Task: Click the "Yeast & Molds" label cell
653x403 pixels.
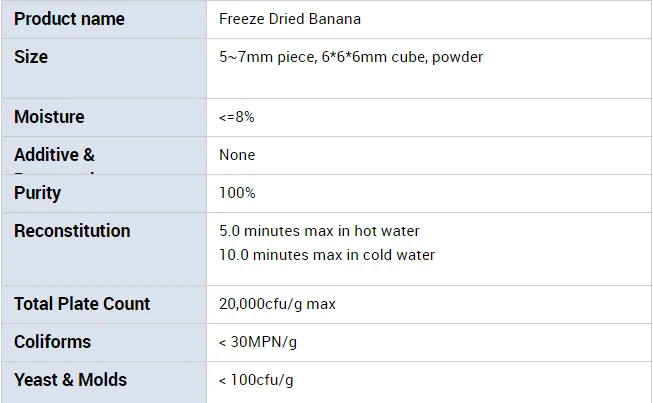Action: pyautogui.click(x=70, y=380)
